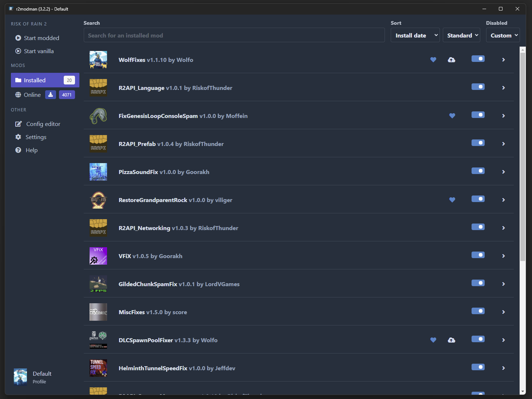Open the Standard sort direction dropdown
This screenshot has width=532, height=399.
(x=461, y=35)
